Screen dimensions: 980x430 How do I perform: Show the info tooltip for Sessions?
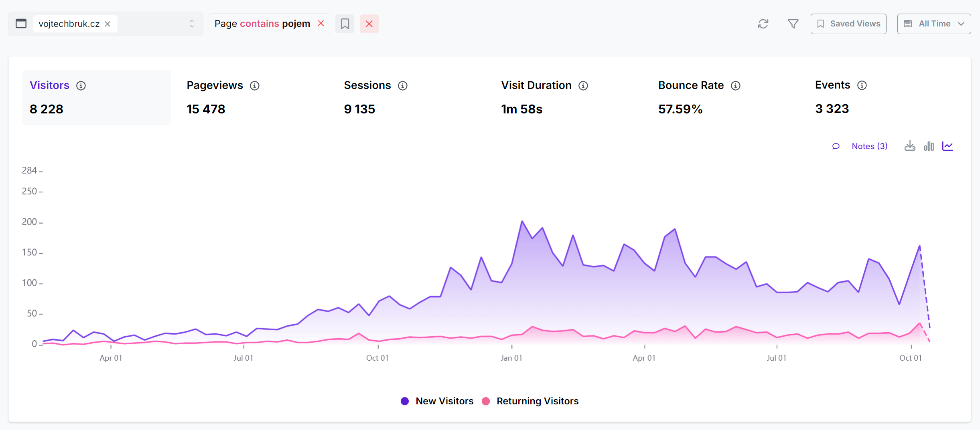point(403,86)
